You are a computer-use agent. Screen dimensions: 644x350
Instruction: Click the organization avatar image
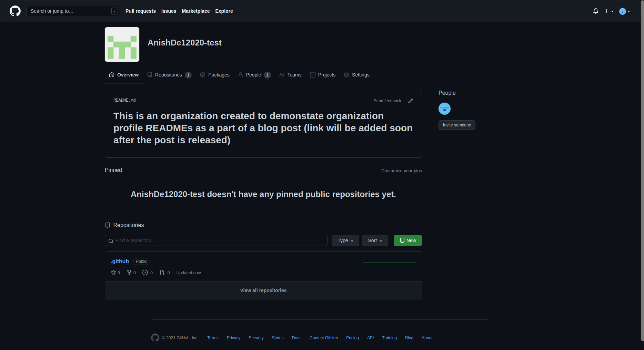[122, 44]
